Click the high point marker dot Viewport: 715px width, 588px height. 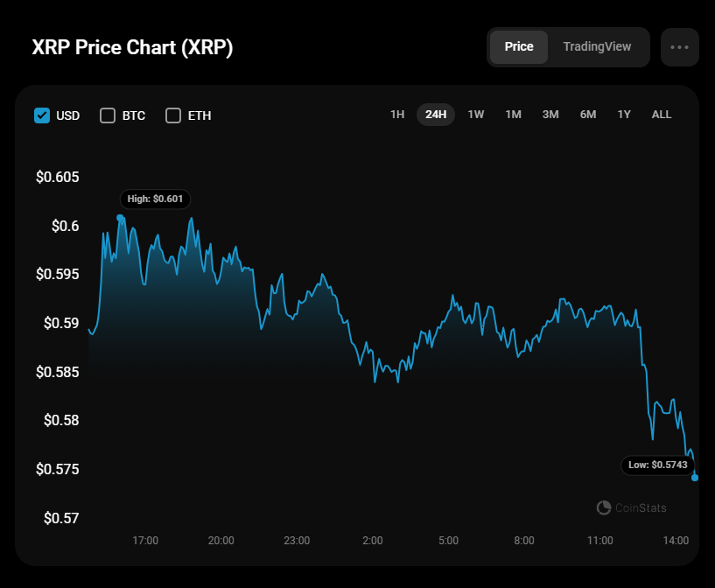(x=120, y=218)
